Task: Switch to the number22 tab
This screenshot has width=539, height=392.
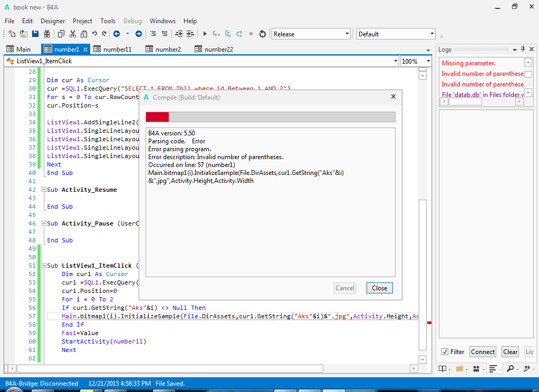Action: [214, 49]
